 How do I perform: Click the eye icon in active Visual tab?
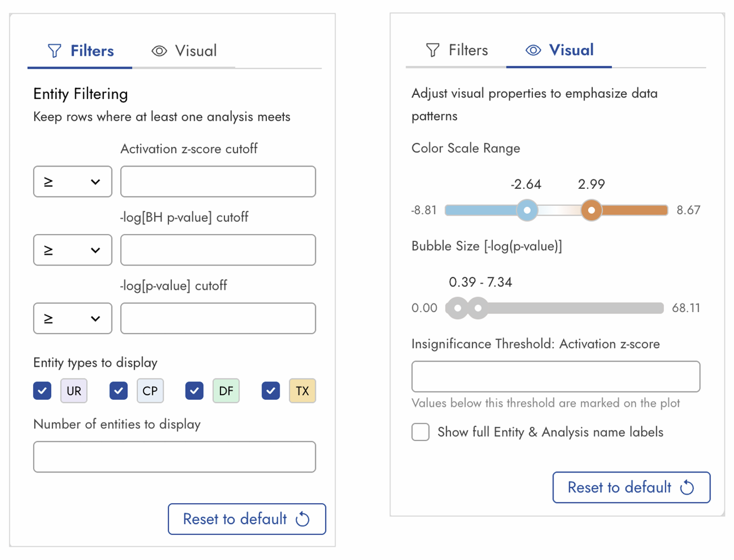pyautogui.click(x=533, y=50)
